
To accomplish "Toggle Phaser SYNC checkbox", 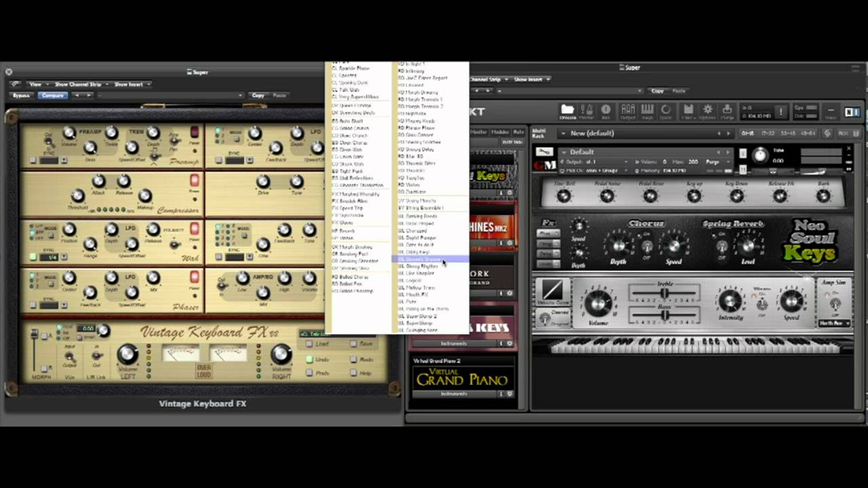I will [x=33, y=305].
